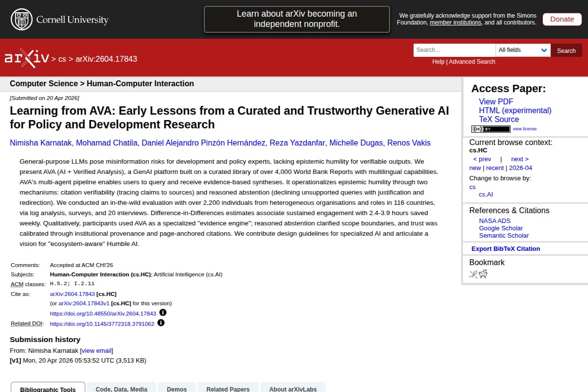Open author Nimisha Karnatak
588x392 pixels.
[41, 143]
